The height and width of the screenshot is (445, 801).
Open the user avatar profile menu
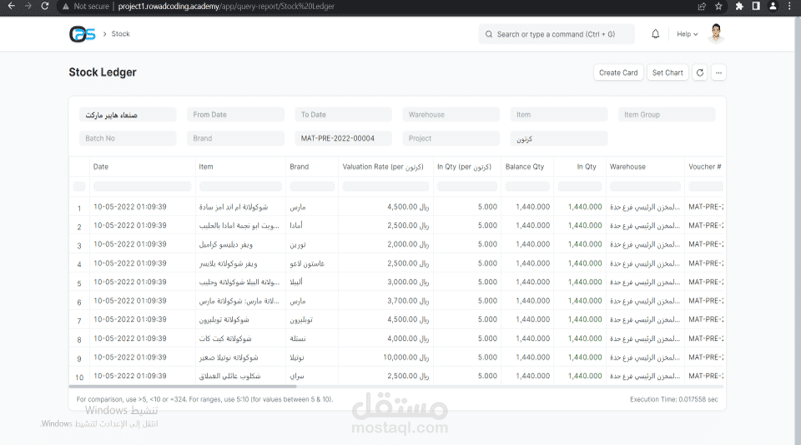pos(716,34)
